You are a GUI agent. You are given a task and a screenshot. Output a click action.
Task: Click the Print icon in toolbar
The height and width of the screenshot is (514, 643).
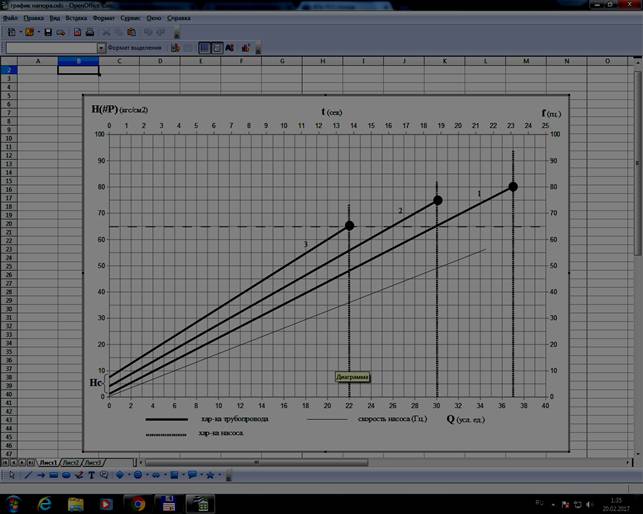pyautogui.click(x=90, y=33)
